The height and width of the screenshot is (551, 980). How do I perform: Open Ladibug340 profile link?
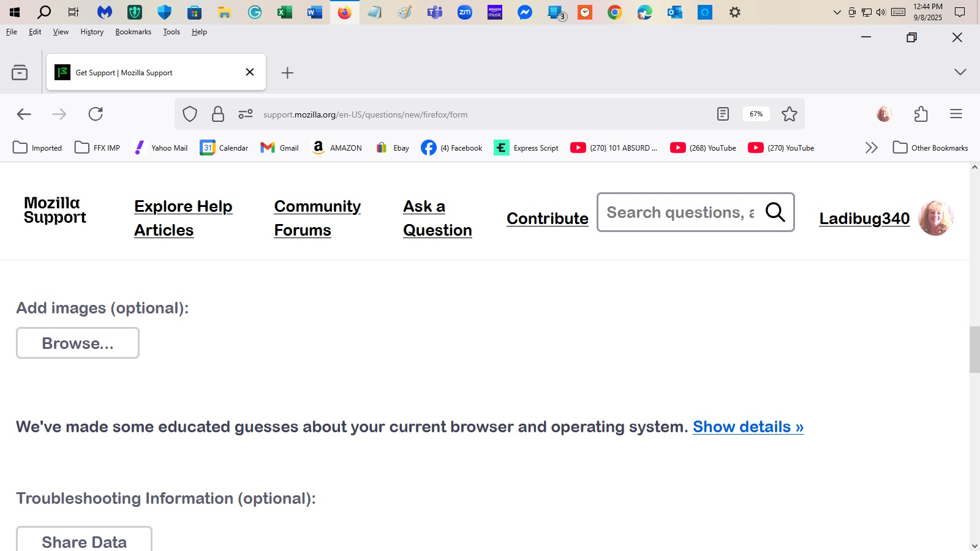coord(864,219)
